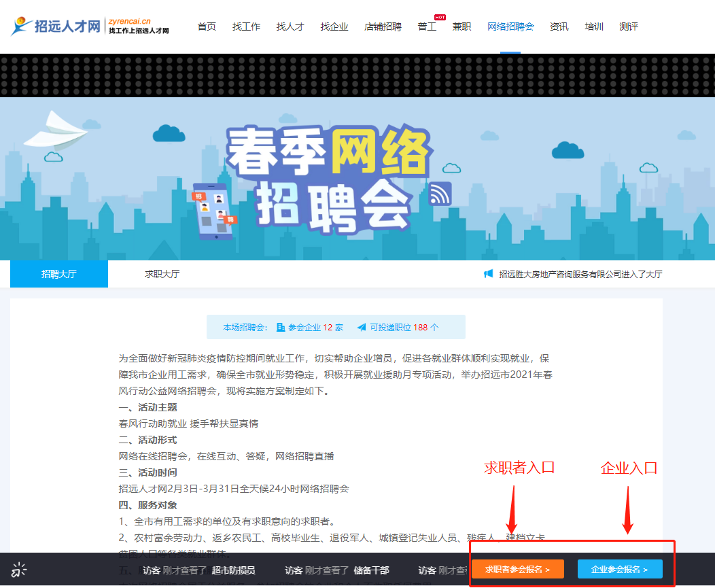Click the 参会企业 building icon

click(281, 327)
